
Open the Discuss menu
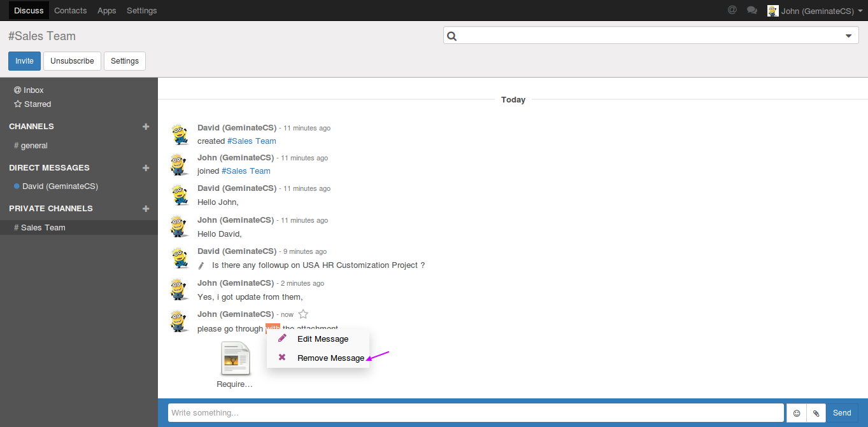point(29,10)
